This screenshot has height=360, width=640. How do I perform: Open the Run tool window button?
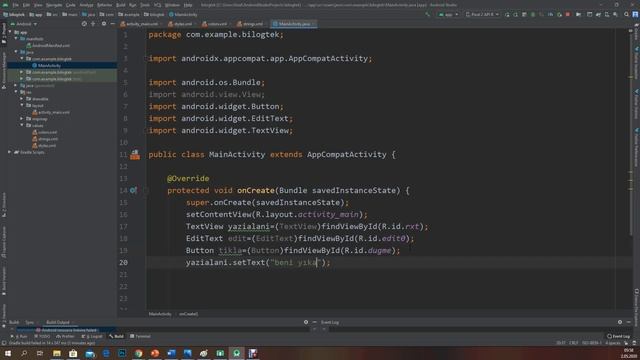pos(19,336)
